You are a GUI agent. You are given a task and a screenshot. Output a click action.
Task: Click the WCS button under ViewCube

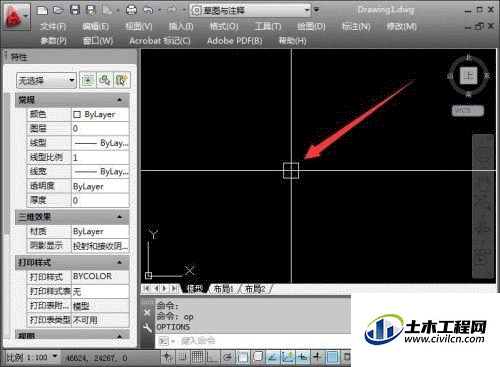tap(468, 111)
